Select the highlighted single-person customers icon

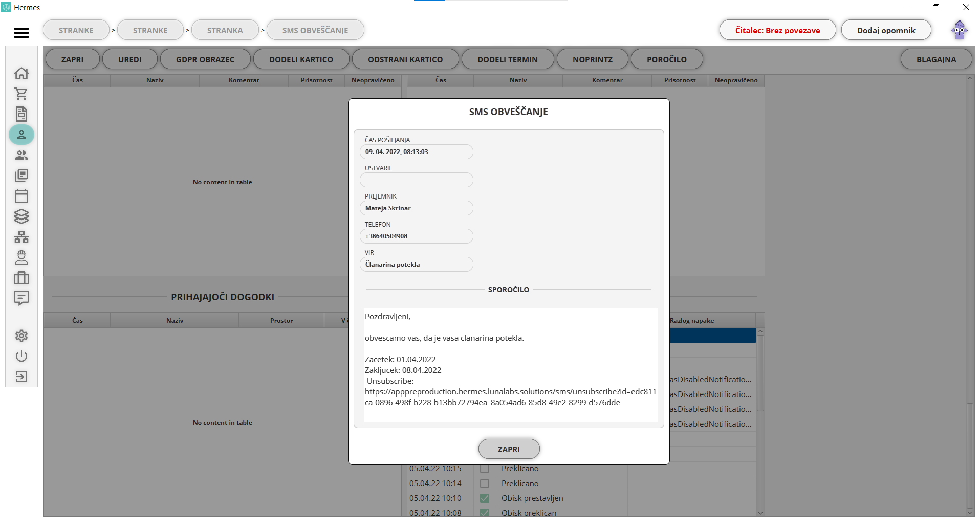[x=21, y=135]
